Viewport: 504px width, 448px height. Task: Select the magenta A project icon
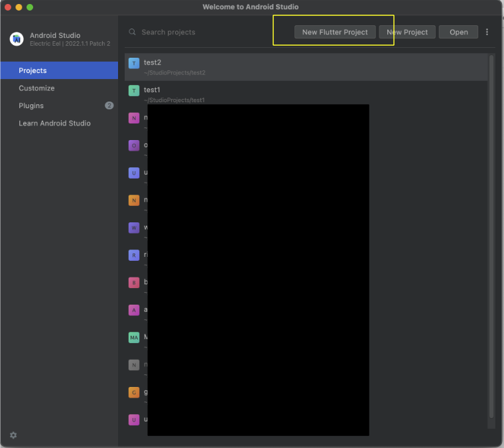[134, 310]
